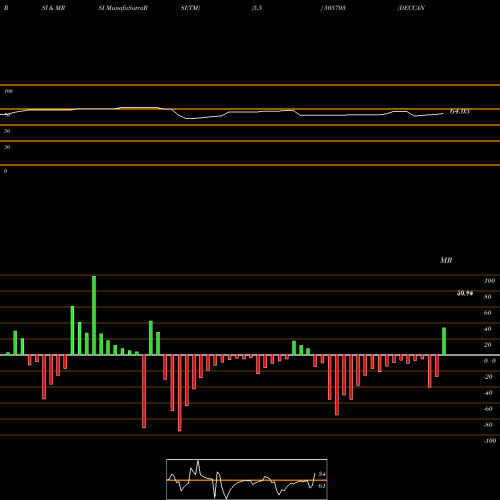This screenshot has height=500, width=500.
Task: Click the MR axis label '80'
Action: (488, 297)
